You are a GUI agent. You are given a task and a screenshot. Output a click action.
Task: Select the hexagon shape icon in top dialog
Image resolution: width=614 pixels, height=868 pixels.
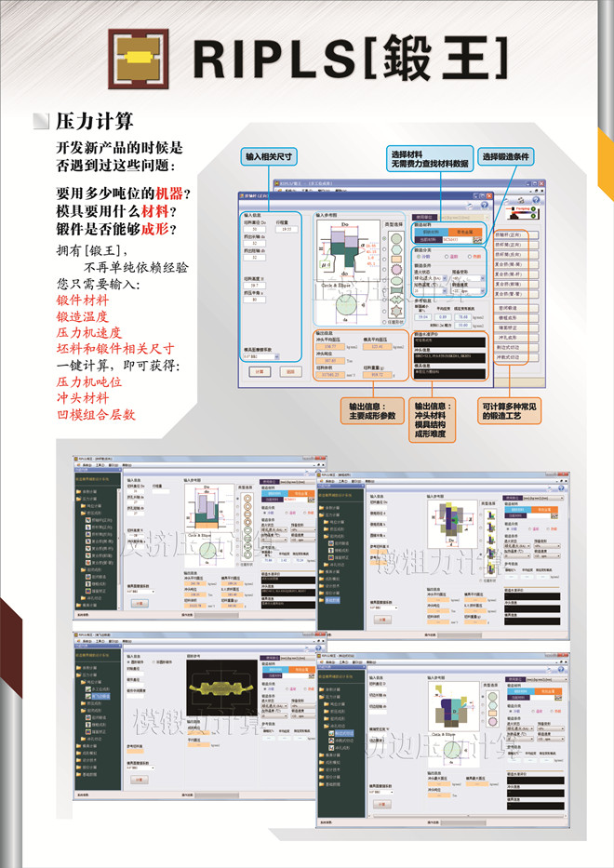coord(396,249)
